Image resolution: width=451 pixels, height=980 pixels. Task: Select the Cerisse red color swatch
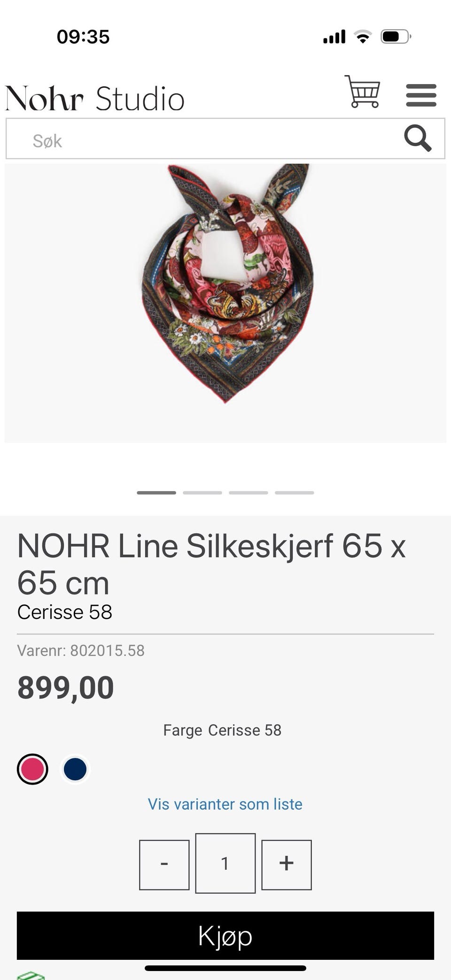(x=32, y=769)
